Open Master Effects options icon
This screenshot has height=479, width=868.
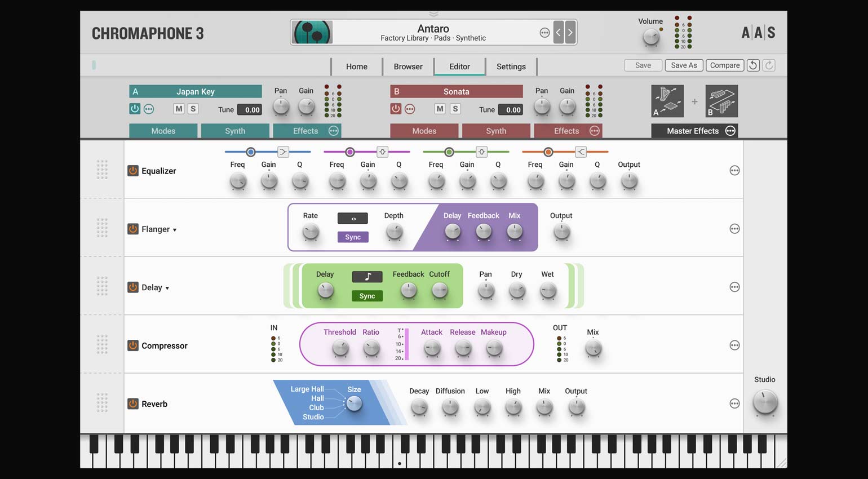pos(730,131)
